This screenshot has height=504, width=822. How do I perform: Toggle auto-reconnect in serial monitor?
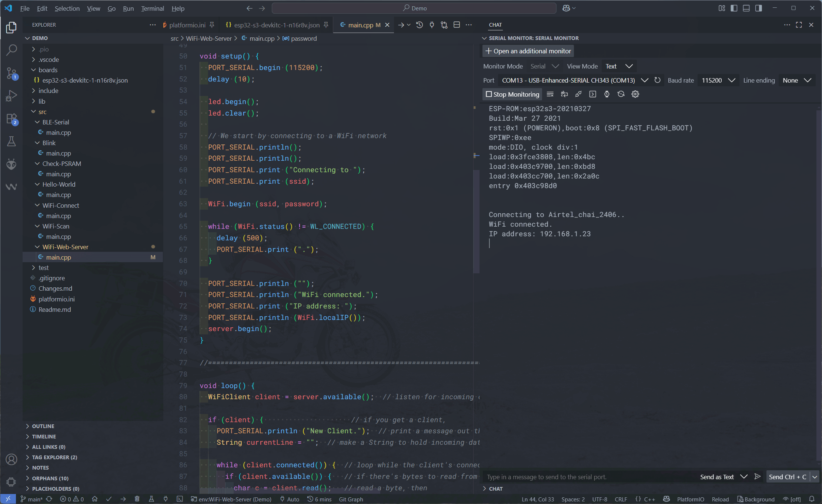click(621, 94)
